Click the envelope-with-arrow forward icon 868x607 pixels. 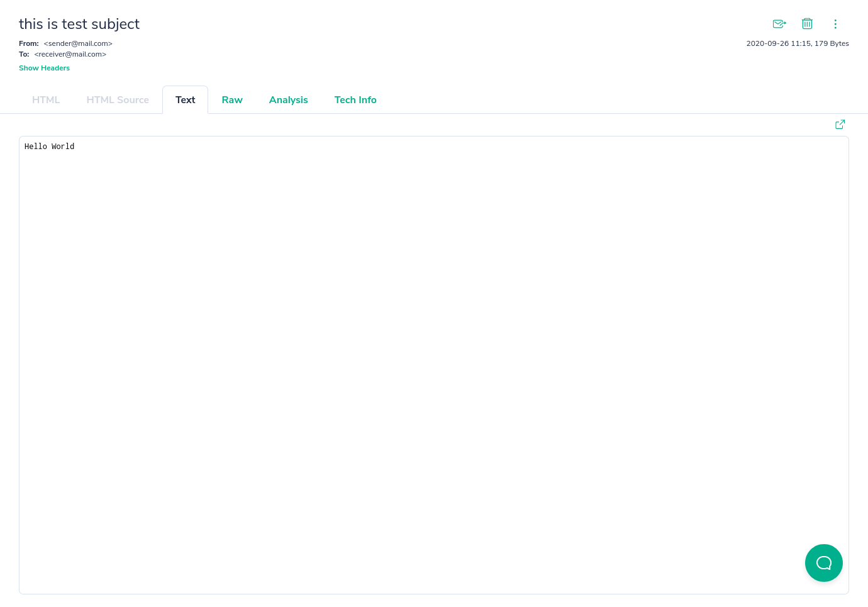[x=779, y=24]
